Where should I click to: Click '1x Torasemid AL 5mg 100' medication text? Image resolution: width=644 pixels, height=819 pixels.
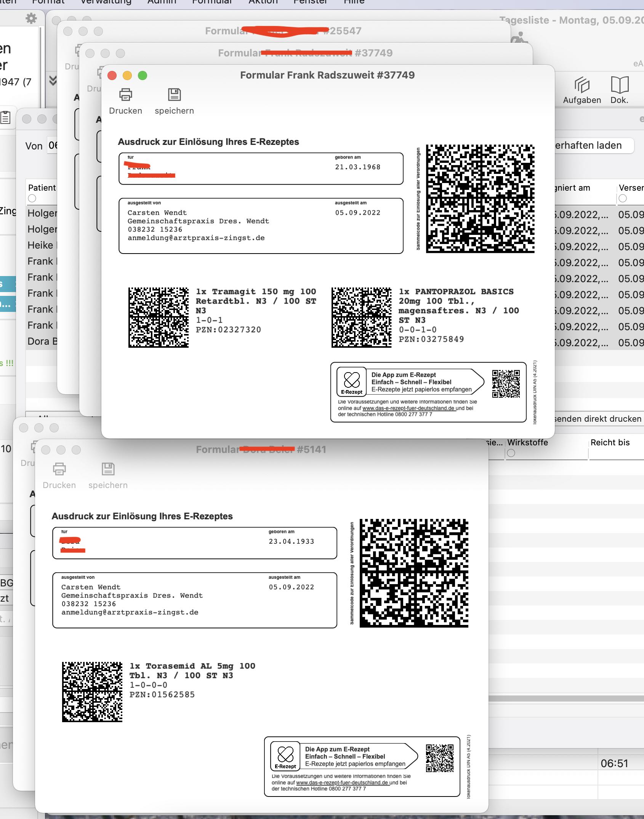coord(192,666)
